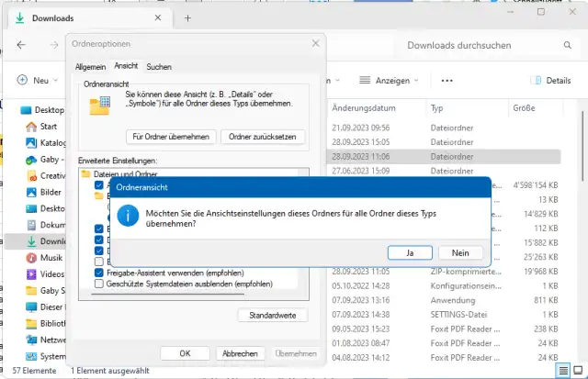Open Systemsteuerung in navigation pane
This screenshot has height=379, width=588.
pyautogui.click(x=45, y=356)
